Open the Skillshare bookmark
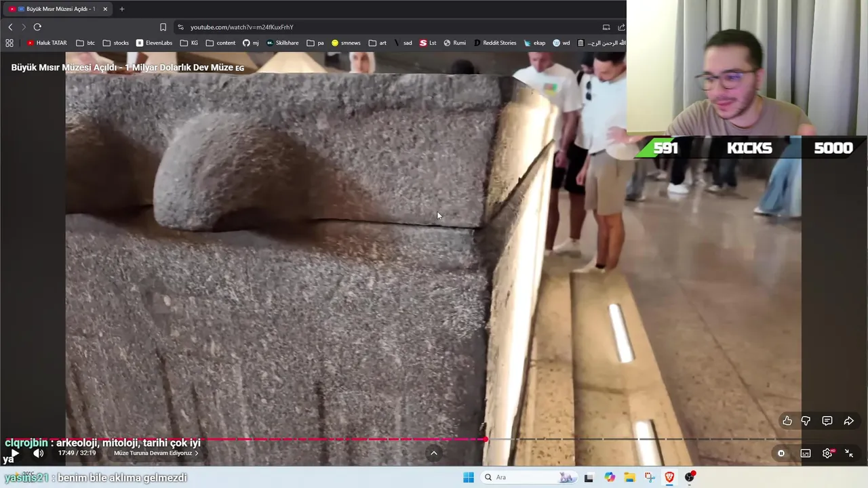The height and width of the screenshot is (488, 868). 282,43
